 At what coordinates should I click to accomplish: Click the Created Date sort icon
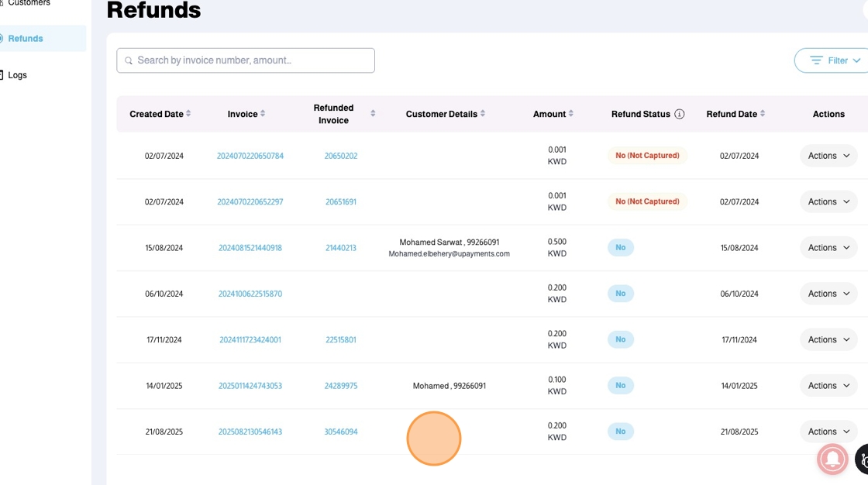click(x=188, y=114)
